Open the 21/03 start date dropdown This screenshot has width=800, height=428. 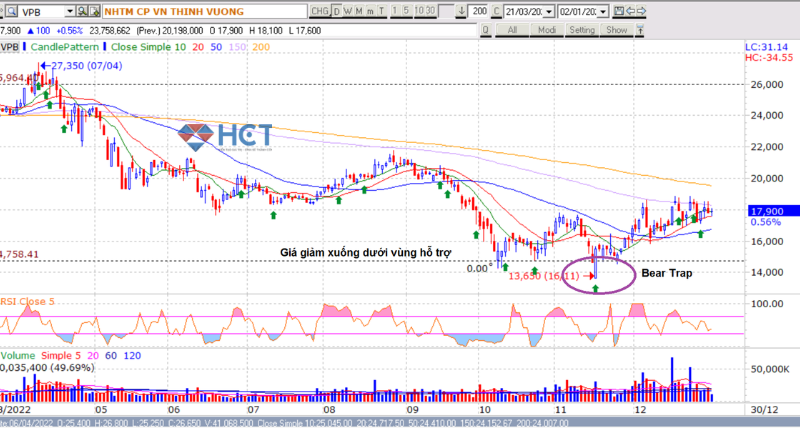coord(549,11)
